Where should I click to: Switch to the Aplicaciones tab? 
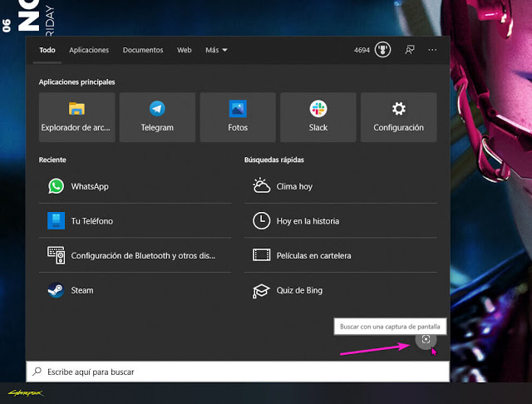pos(89,50)
